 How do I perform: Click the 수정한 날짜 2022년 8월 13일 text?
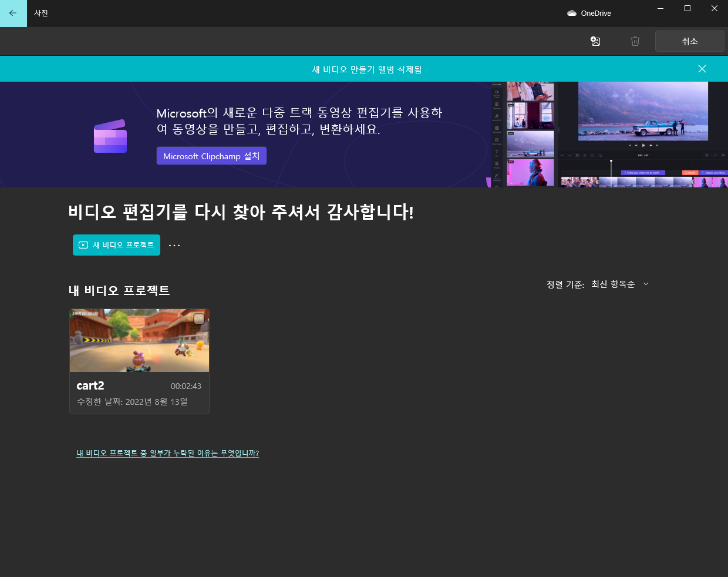[132, 402]
